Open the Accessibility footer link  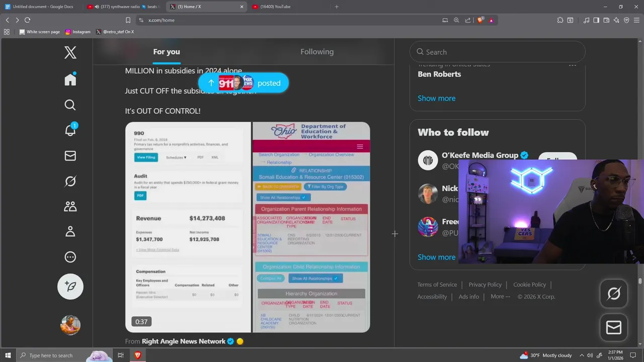click(432, 297)
